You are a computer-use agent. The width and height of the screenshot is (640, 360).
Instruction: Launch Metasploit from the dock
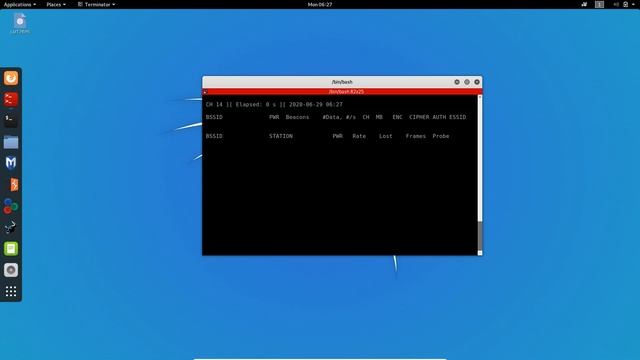[11, 163]
